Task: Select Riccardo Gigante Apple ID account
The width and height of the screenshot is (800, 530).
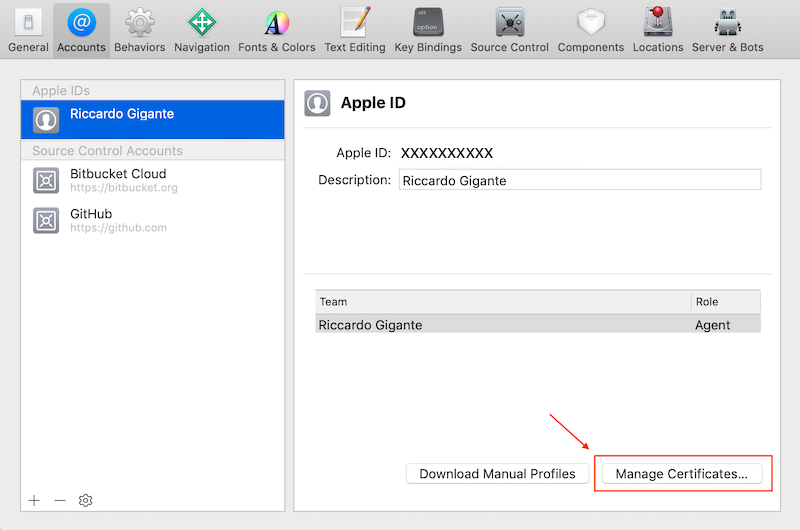Action: (x=152, y=119)
